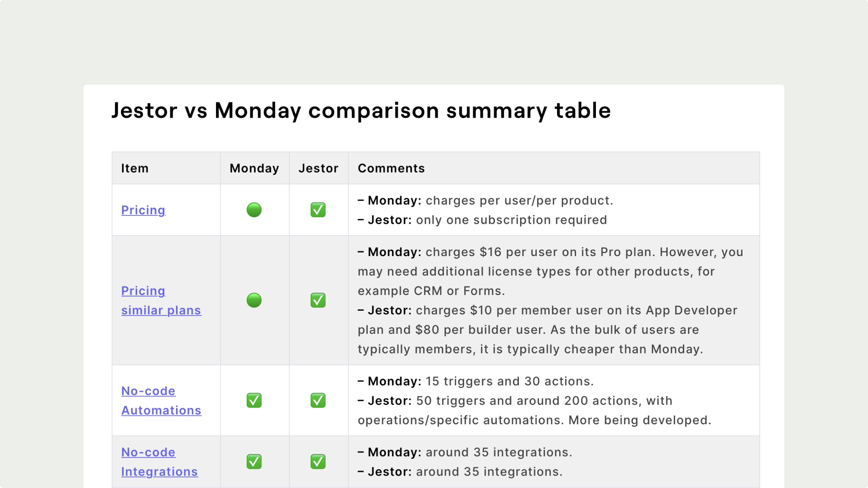The image size is (868, 488).
Task: Select the Monday column header
Action: 254,168
